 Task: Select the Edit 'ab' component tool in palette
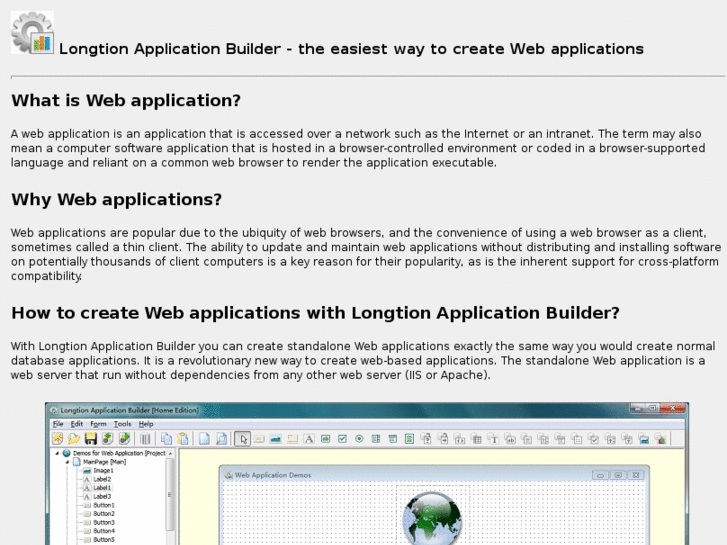pos(325,439)
